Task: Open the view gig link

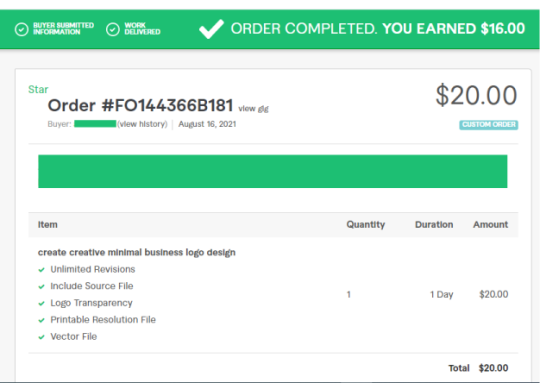Action: pos(253,109)
